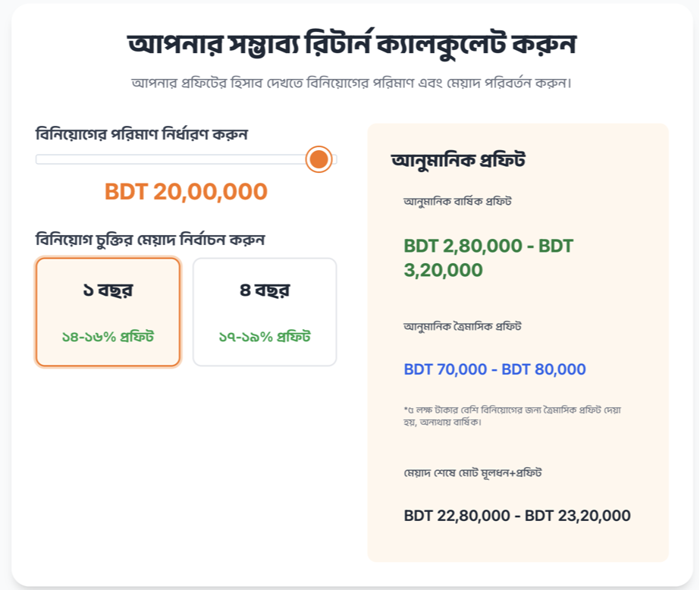The height and width of the screenshot is (590, 700).
Task: Click the orange investment amount slider handle
Action: 319,159
